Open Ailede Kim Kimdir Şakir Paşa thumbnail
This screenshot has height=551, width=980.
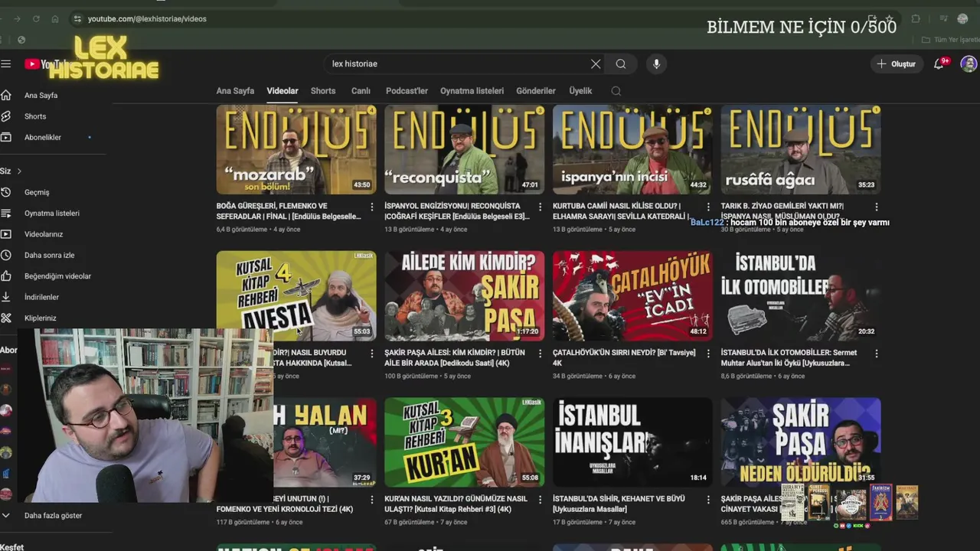(465, 296)
